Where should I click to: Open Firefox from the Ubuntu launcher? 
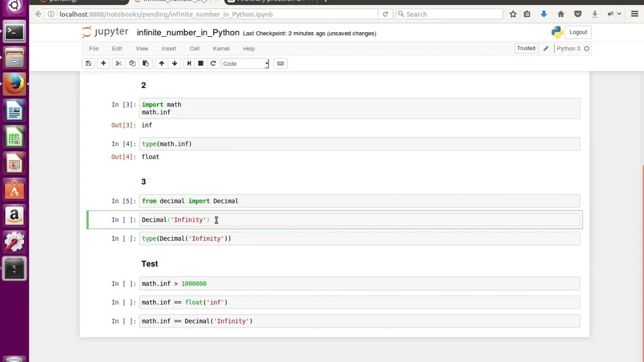pos(14,84)
